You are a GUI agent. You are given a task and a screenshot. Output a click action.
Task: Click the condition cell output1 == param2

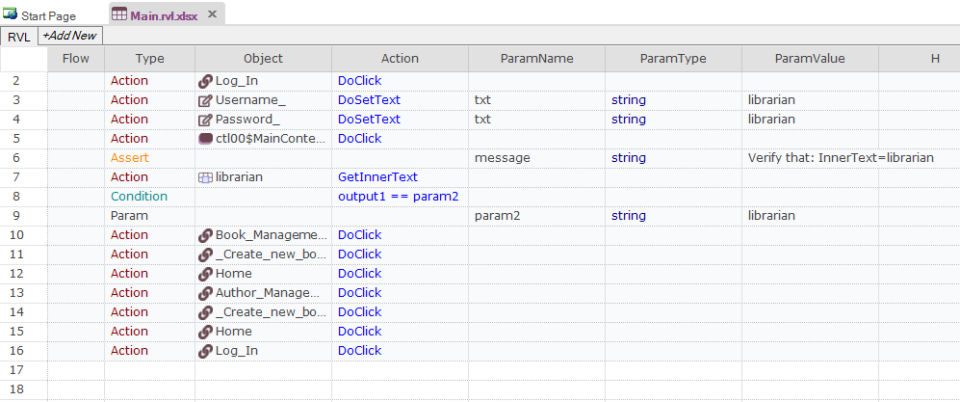[x=398, y=197]
